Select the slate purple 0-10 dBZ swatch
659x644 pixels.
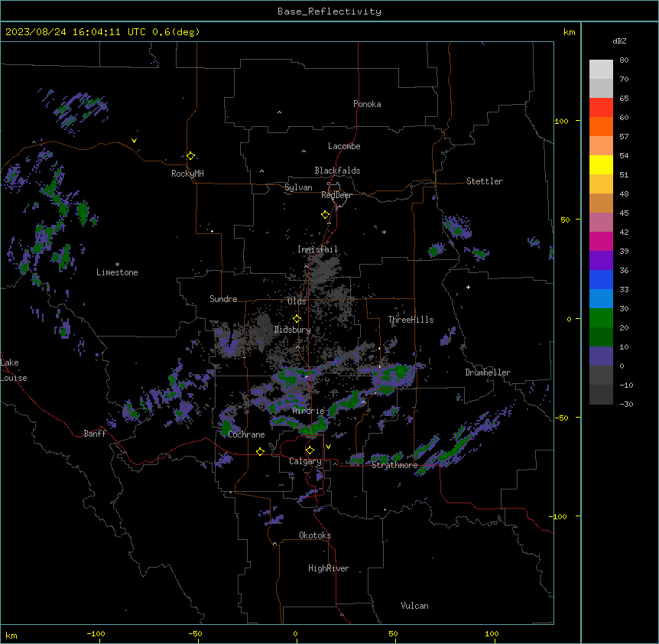[x=601, y=356]
